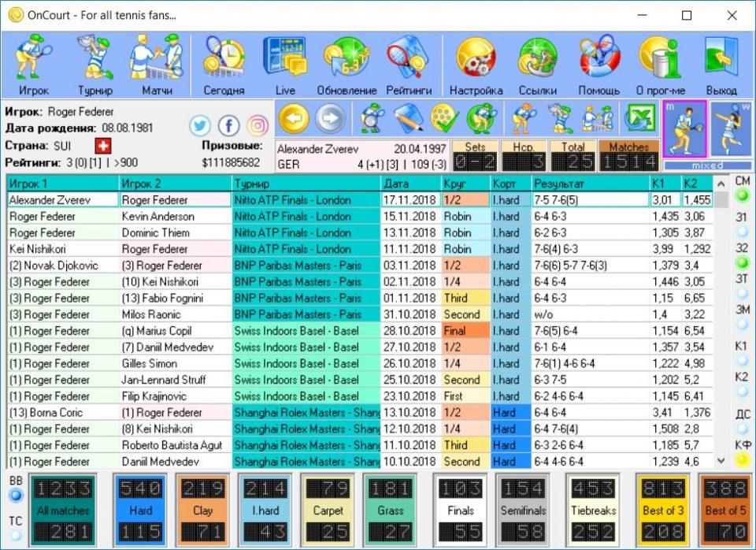Toggle the СМ green indicator
This screenshot has height=550, width=756.
[x=742, y=195]
